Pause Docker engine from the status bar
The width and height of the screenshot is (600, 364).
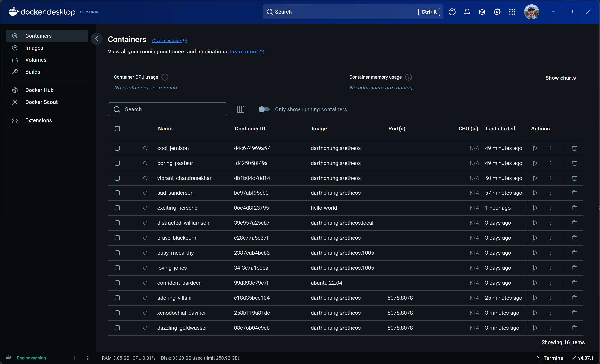coord(76,358)
